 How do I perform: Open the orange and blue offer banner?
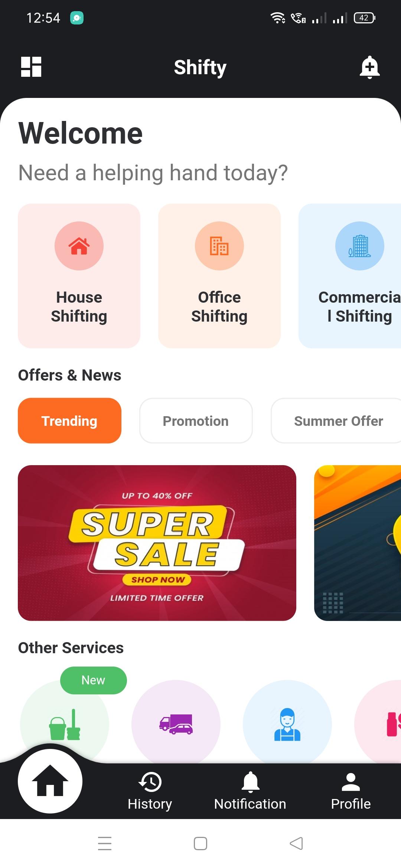point(358,543)
